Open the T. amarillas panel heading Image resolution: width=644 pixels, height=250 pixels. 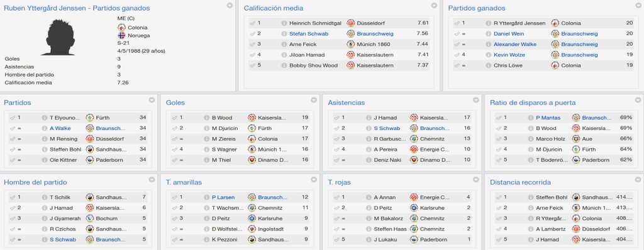184,182
